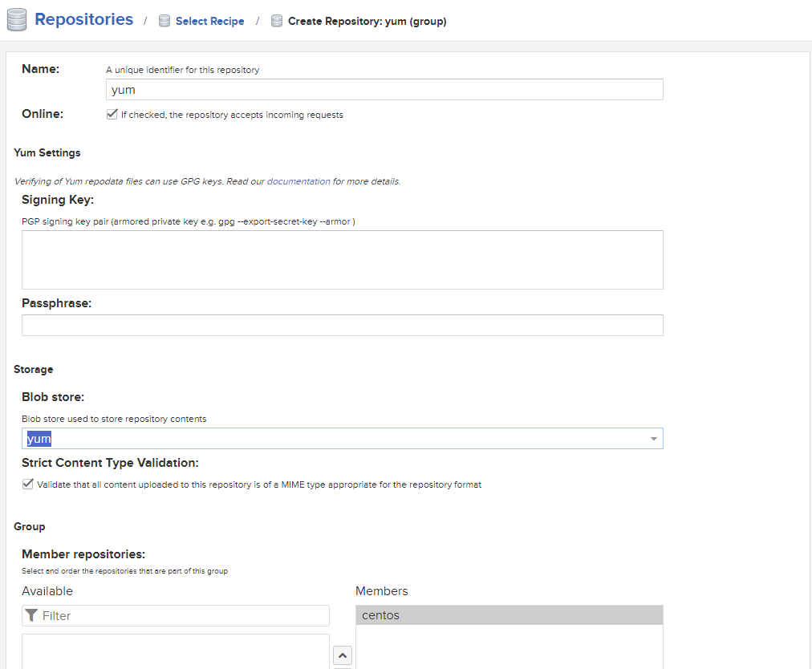Click inside the Signing Key text area
812x669 pixels.
click(x=342, y=259)
